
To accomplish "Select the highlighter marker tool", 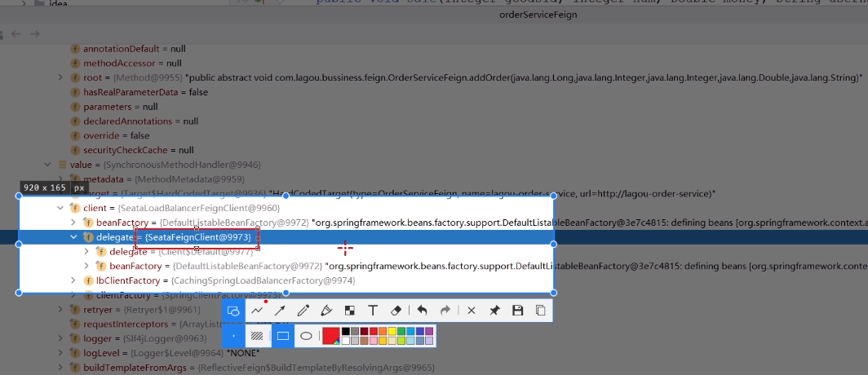I will coord(326,311).
